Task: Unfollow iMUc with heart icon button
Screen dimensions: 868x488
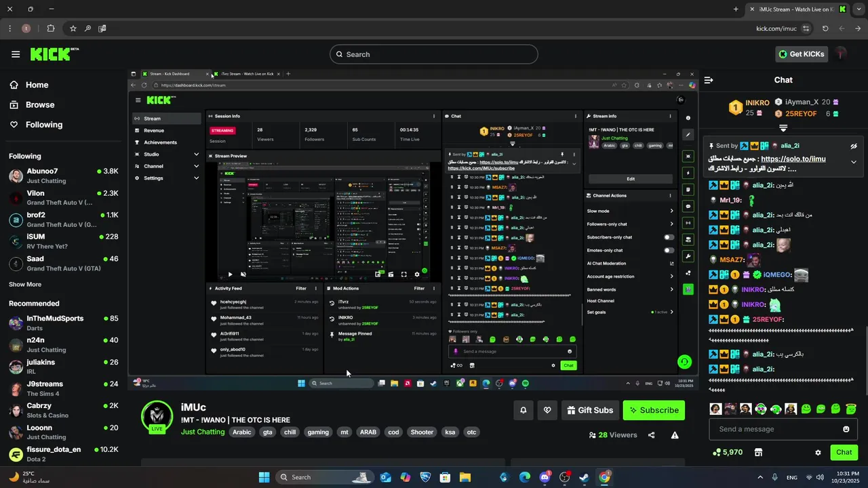Action: (547, 410)
